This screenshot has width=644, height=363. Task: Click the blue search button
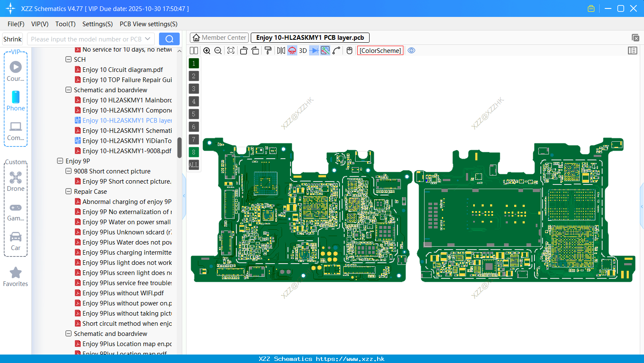pyautogui.click(x=169, y=39)
